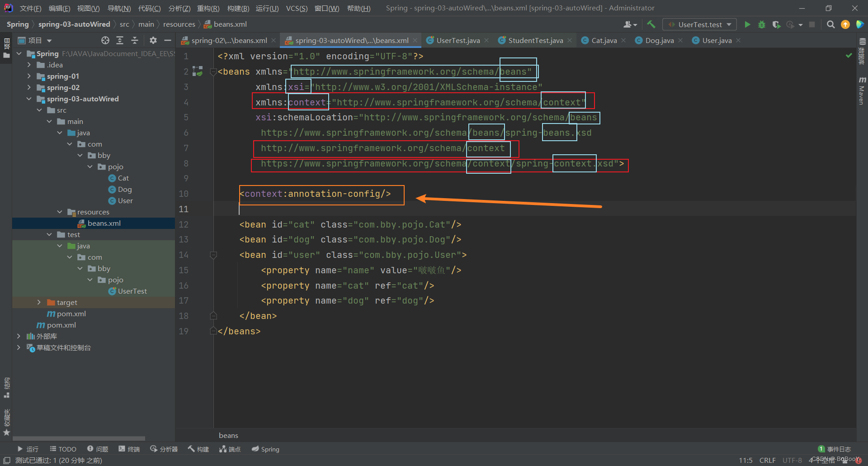Open the TODO tool window

(63, 449)
